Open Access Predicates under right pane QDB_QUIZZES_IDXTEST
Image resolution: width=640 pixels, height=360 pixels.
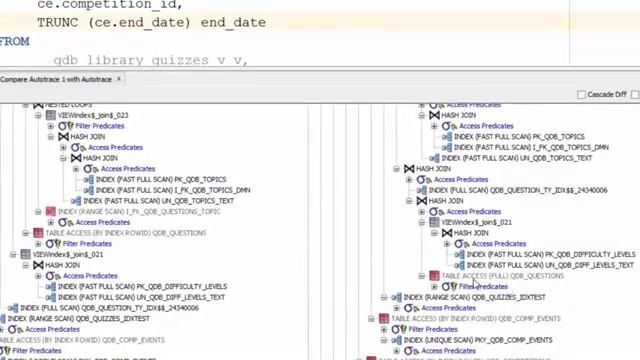[x=449, y=308]
